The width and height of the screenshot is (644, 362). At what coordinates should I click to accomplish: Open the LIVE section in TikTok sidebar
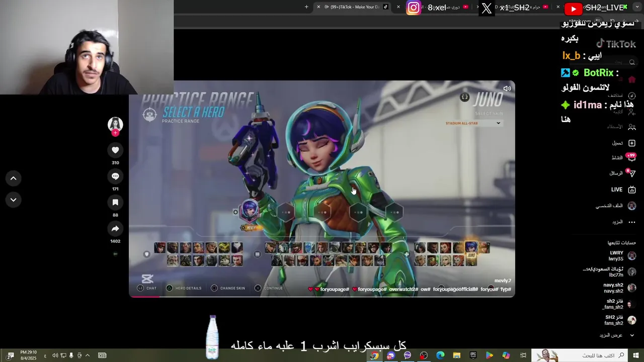624,190
